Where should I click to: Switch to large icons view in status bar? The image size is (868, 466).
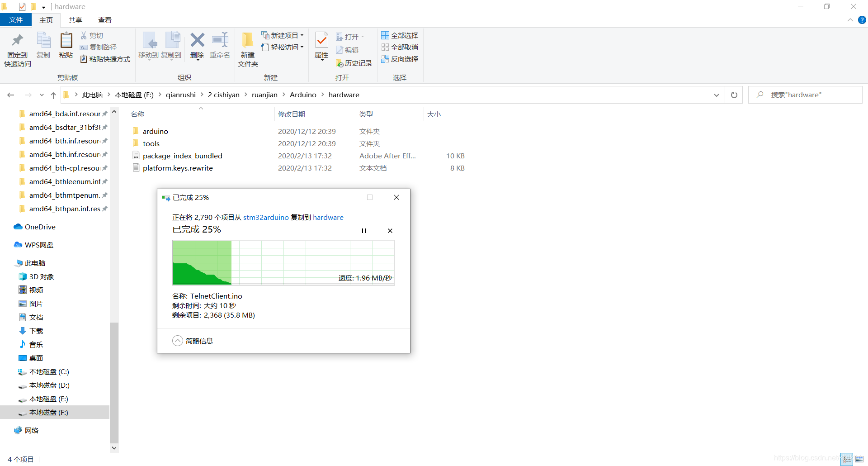coord(859,459)
